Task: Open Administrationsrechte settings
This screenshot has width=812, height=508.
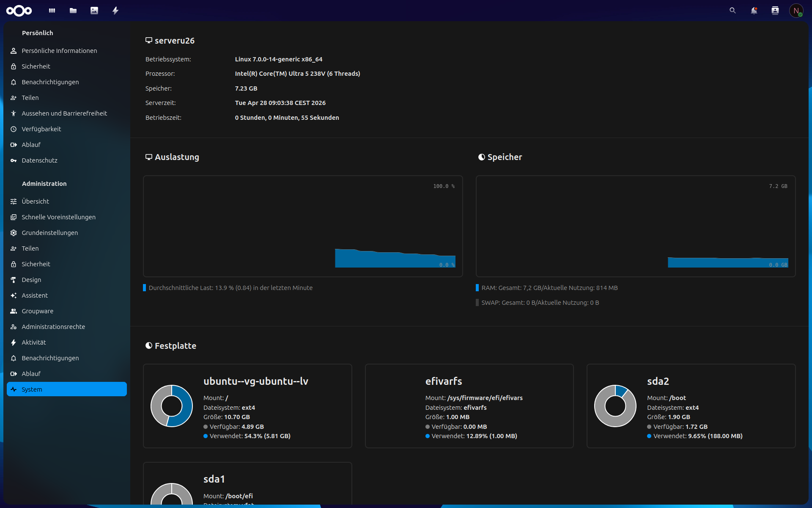Action: pyautogui.click(x=53, y=327)
